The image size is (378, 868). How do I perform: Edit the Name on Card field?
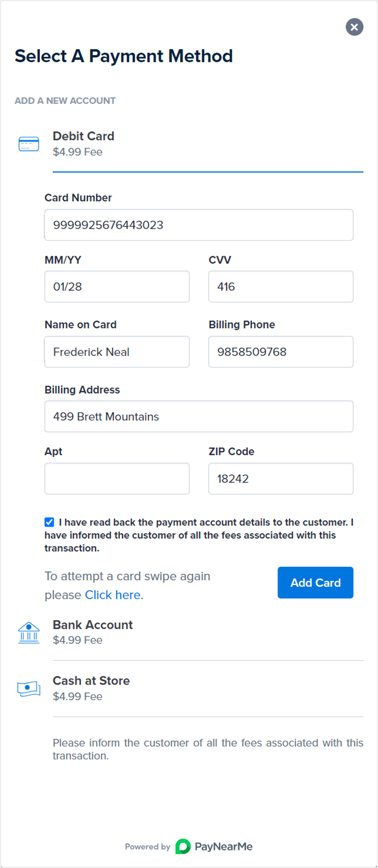(x=117, y=352)
